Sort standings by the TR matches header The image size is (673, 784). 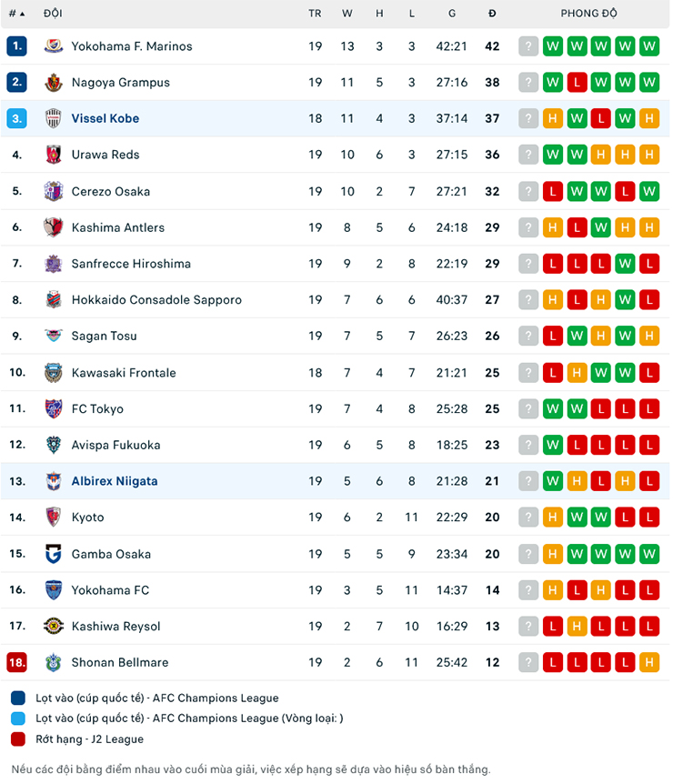(x=315, y=14)
